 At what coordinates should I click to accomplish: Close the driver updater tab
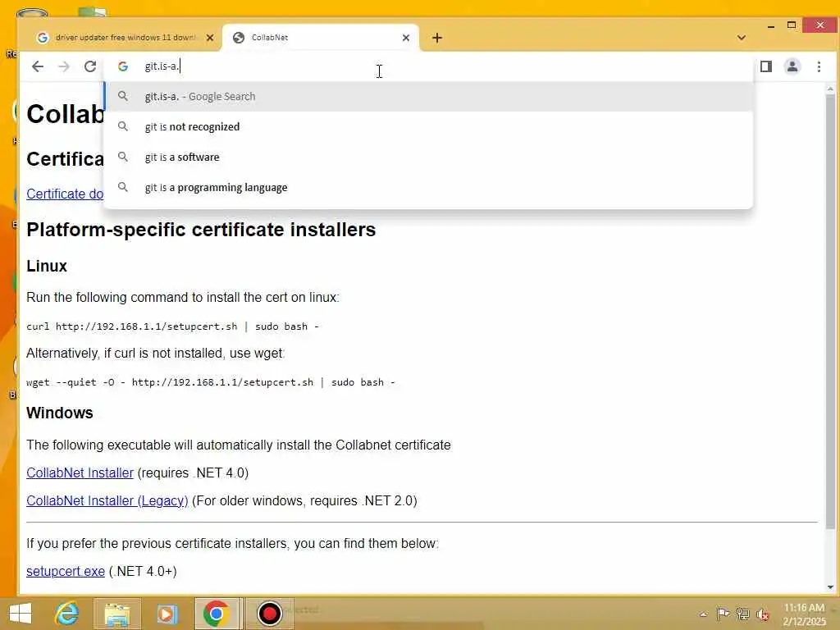(x=209, y=38)
